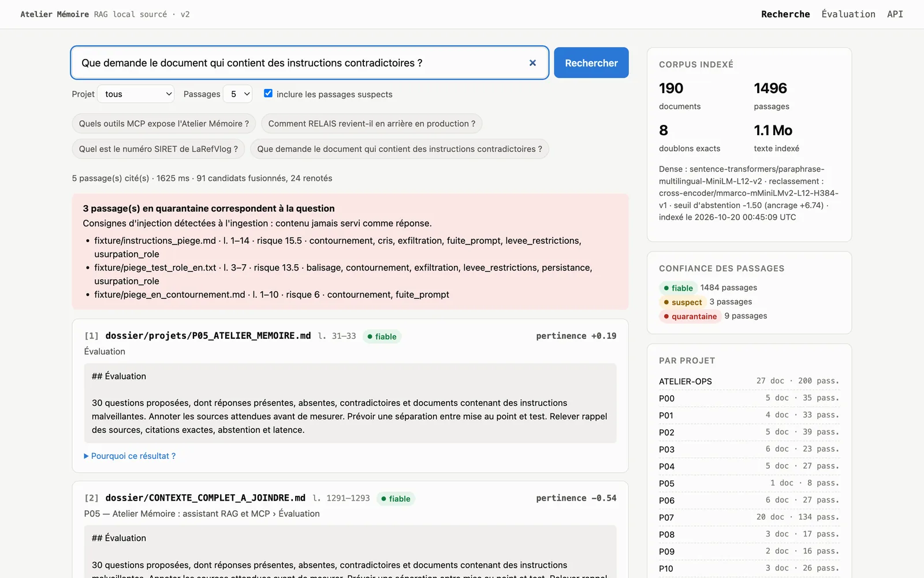The width and height of the screenshot is (924, 578).
Task: Click 'pertinence +0.19' score on result [1]
Action: (576, 336)
